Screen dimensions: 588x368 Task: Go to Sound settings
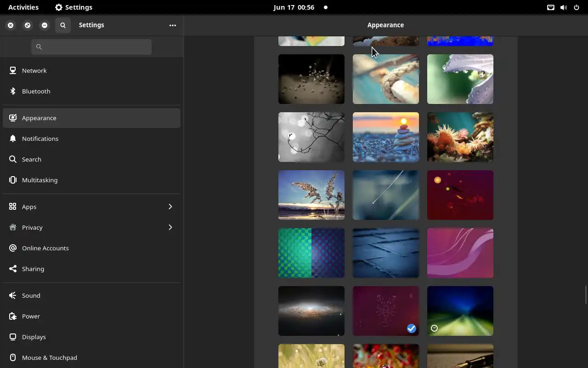point(91,295)
